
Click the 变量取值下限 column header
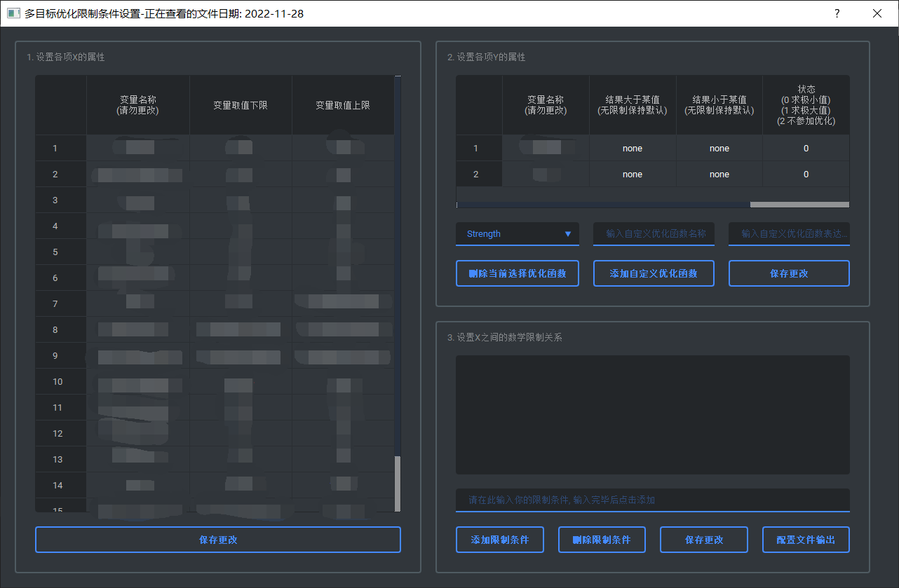pos(241,105)
